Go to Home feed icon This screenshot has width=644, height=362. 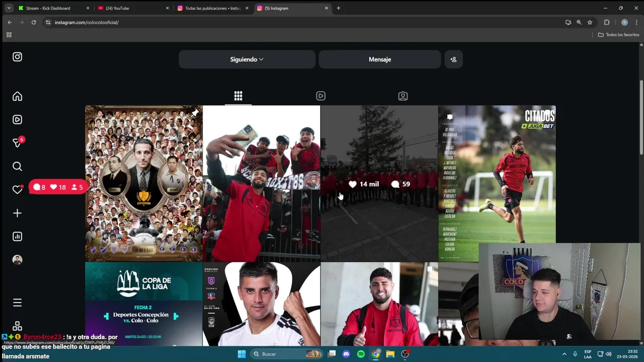pyautogui.click(x=17, y=96)
